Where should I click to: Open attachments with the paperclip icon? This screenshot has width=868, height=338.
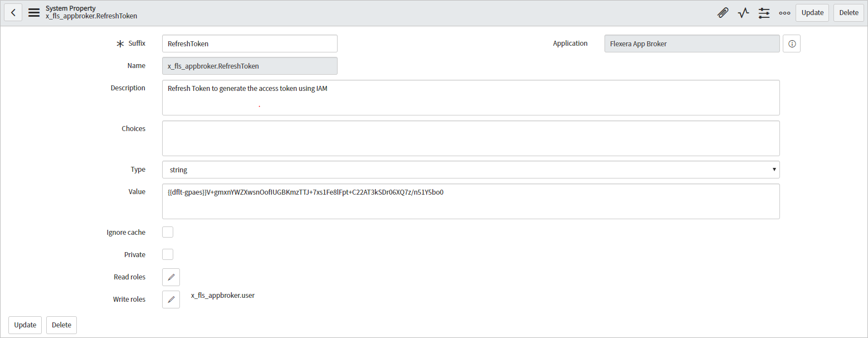point(723,12)
